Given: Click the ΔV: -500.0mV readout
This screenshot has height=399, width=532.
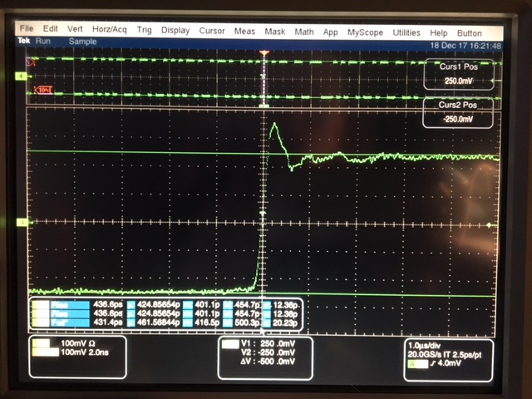Looking at the screenshot, I should pos(268,362).
